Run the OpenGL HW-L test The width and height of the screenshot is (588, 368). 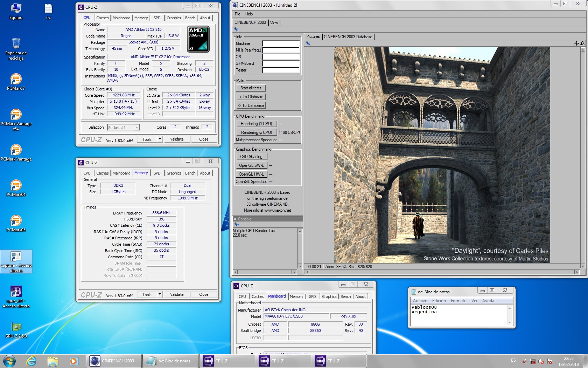click(252, 174)
